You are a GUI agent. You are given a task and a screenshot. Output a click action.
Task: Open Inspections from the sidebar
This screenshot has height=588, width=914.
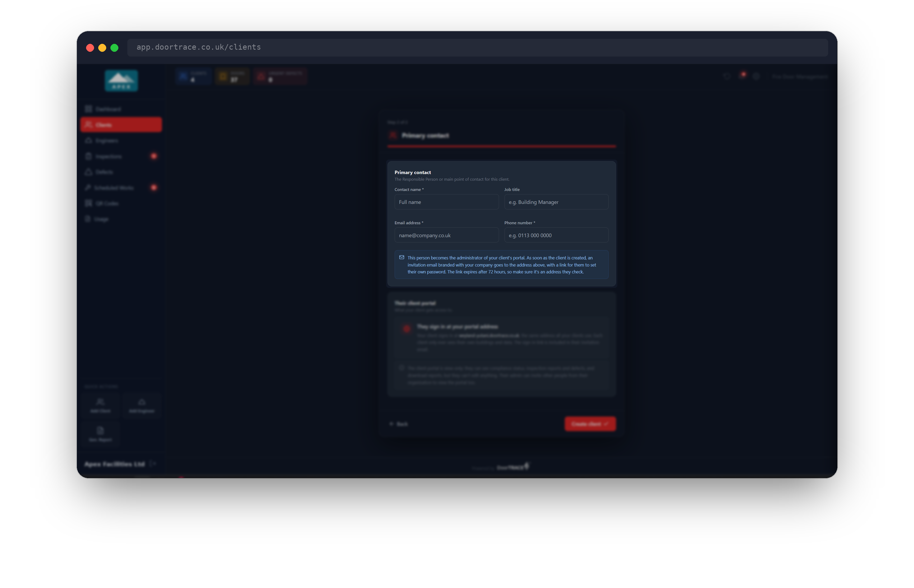[121, 157]
